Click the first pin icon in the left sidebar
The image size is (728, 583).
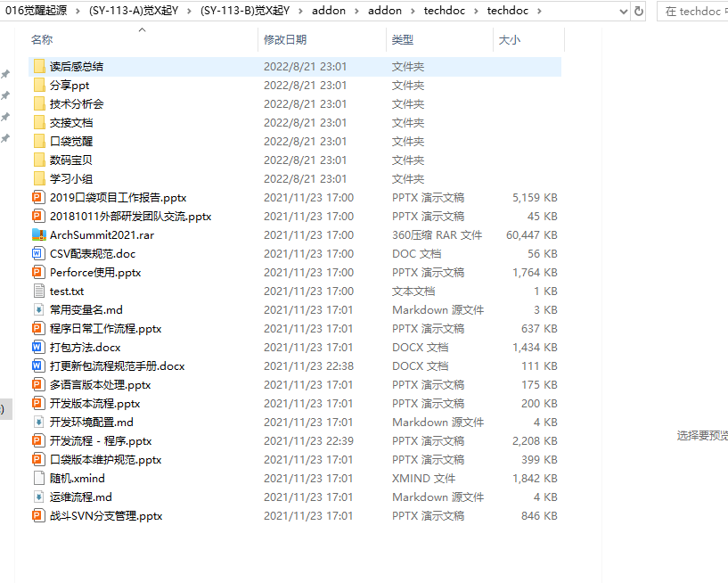point(5,74)
